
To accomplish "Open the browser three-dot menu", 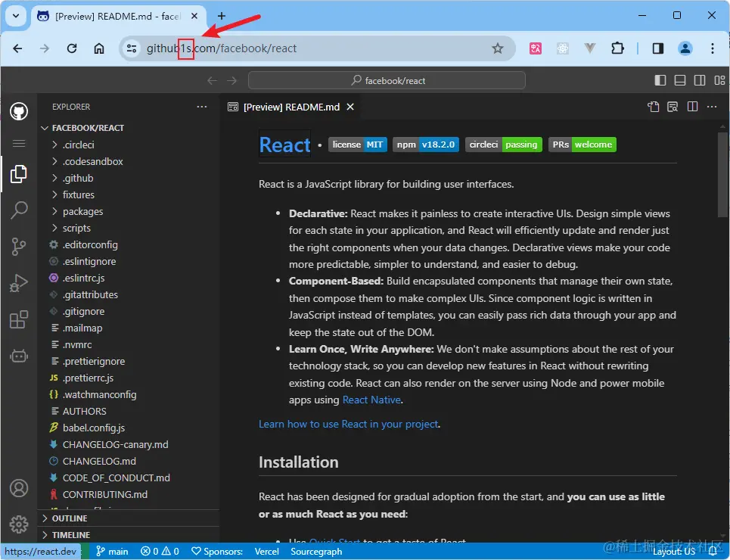I will pyautogui.click(x=713, y=48).
